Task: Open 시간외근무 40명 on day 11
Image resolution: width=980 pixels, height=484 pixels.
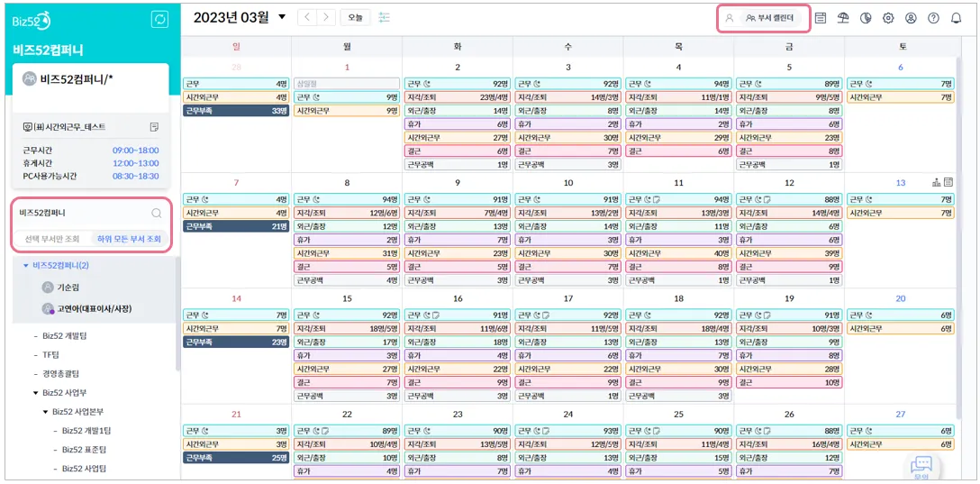Action: (x=678, y=253)
